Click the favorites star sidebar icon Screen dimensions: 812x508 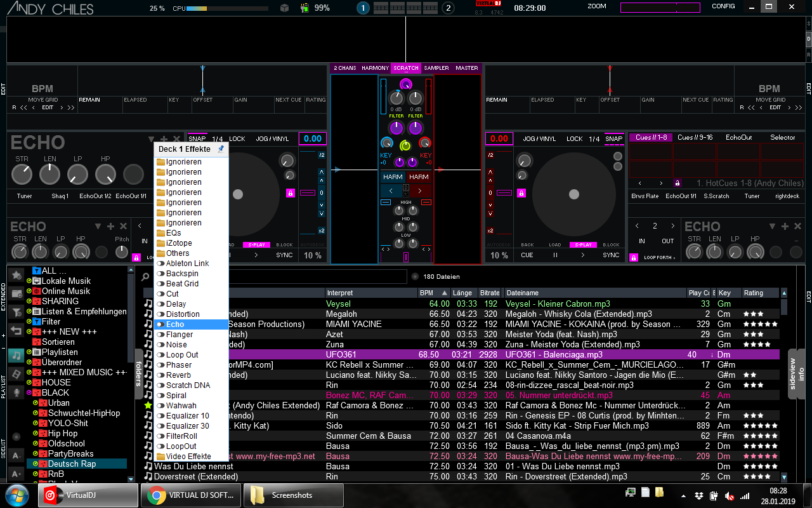(16, 275)
